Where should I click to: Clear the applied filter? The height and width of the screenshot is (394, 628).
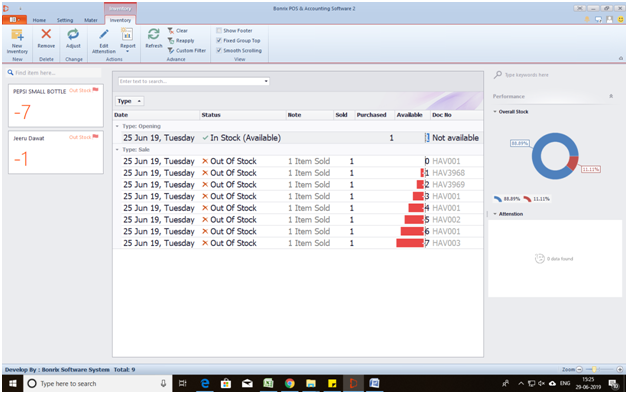[x=178, y=31]
